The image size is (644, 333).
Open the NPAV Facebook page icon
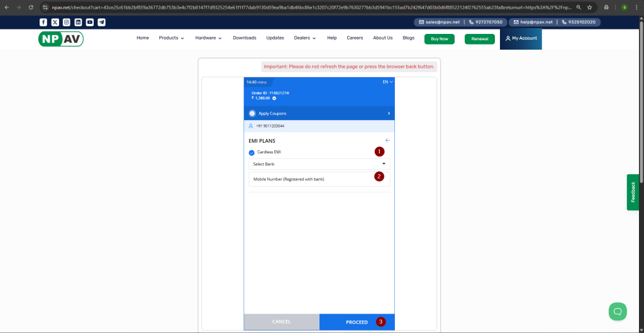pyautogui.click(x=43, y=22)
